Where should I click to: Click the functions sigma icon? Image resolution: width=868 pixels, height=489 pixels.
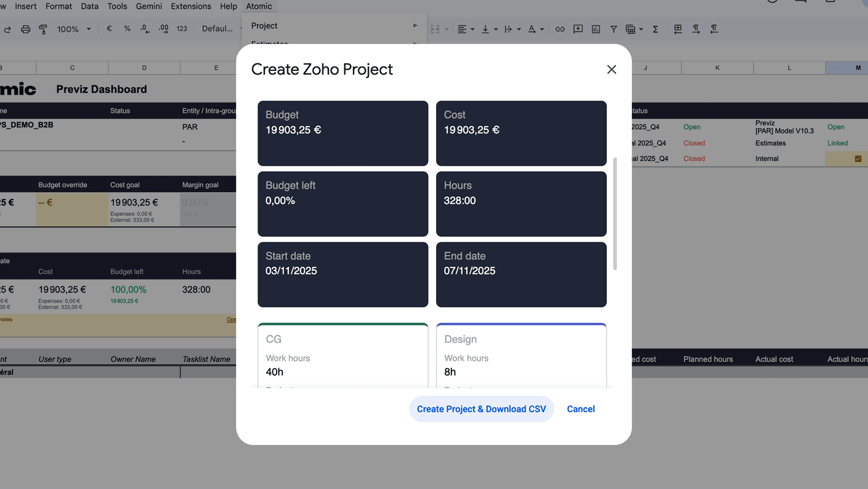(x=655, y=29)
